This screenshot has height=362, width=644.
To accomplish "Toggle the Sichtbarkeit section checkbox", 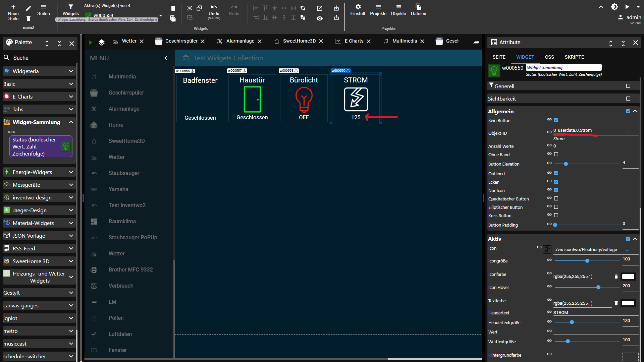I will [x=628, y=99].
